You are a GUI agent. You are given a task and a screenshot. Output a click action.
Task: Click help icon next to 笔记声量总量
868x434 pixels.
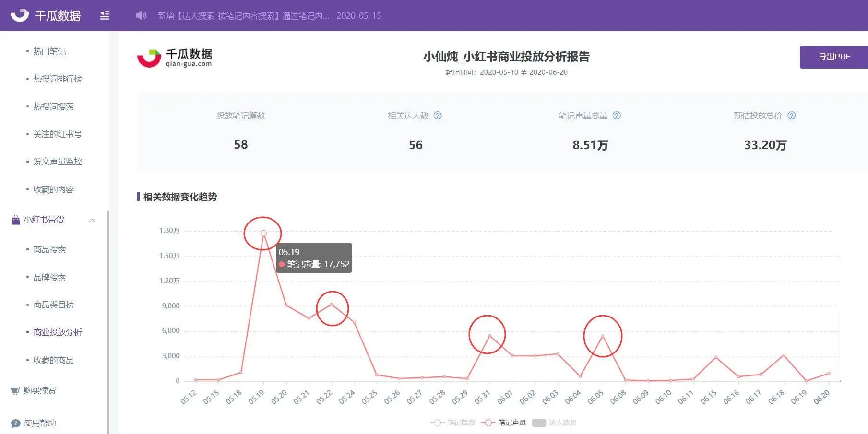coord(617,116)
